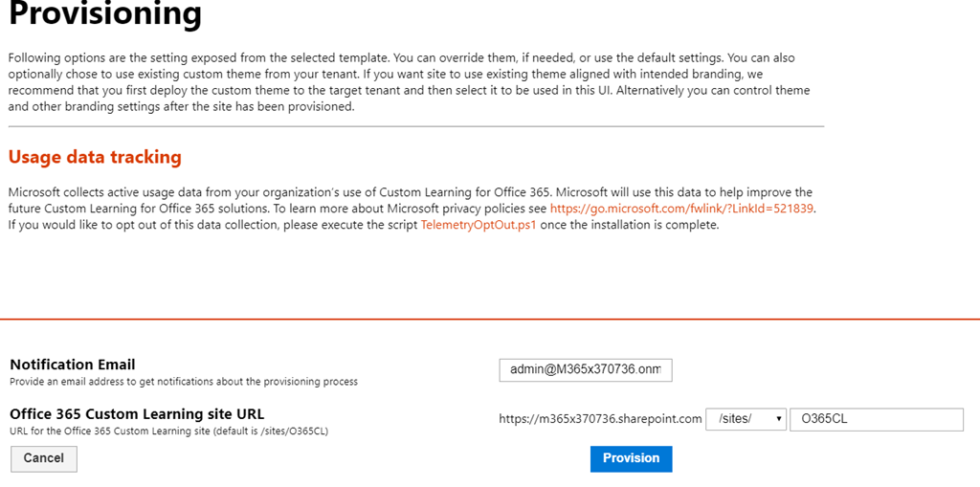Click the gray divider under the intro paragraph
This screenshot has width=980, height=487.
tap(415, 126)
